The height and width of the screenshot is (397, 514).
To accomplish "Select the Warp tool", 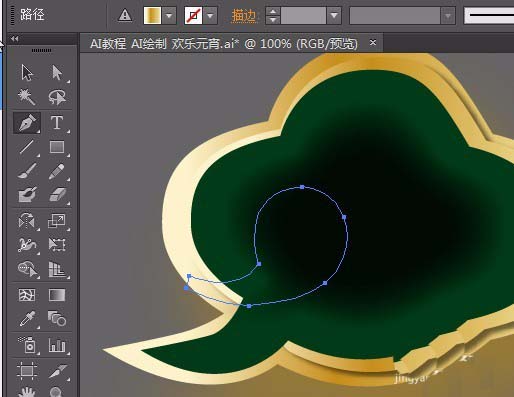I will pyautogui.click(x=27, y=245).
